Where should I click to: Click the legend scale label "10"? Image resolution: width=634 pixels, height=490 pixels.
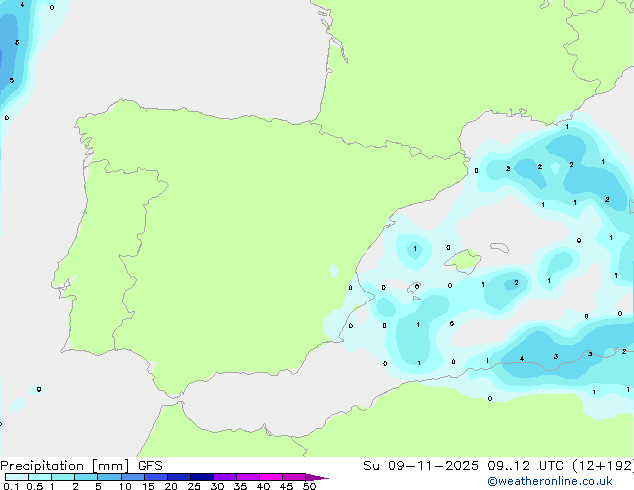point(125,486)
